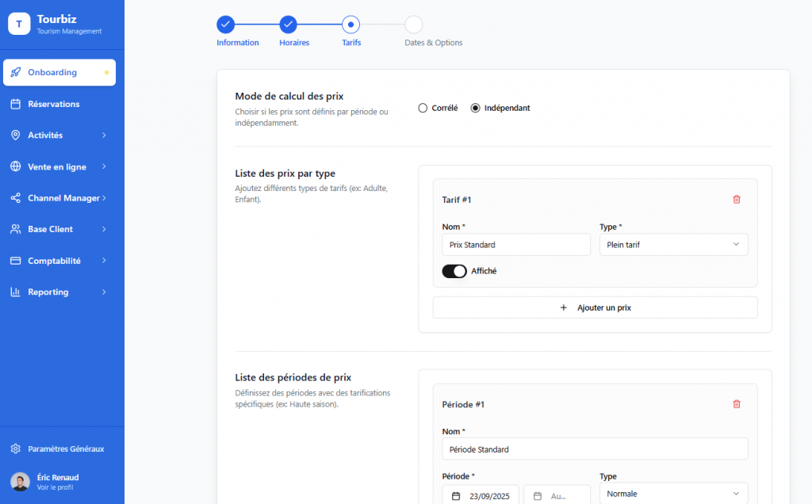This screenshot has width=812, height=504.
Task: Click the credit card icon beside Comptabilité
Action: [x=15, y=261]
